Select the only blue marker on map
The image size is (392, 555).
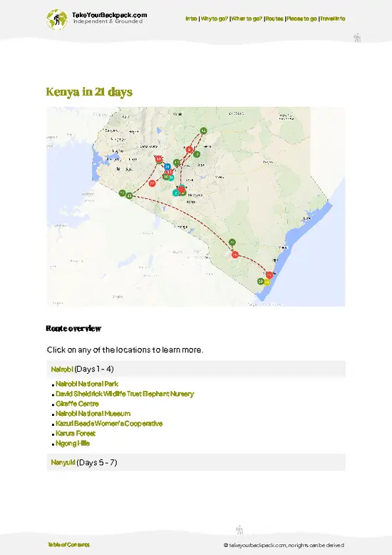point(167,166)
